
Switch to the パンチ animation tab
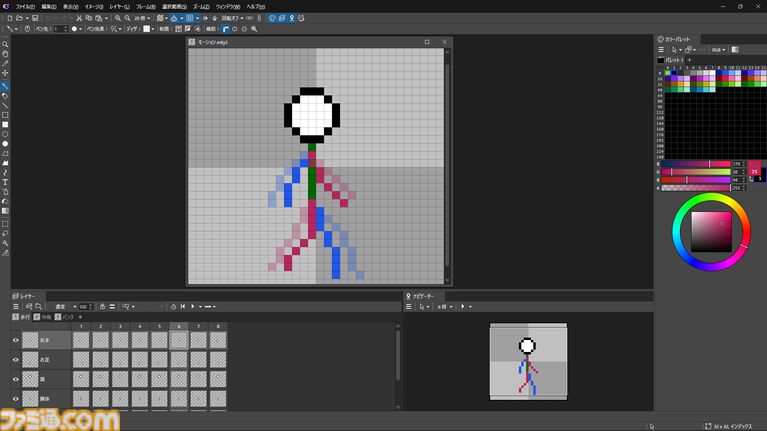(x=65, y=317)
